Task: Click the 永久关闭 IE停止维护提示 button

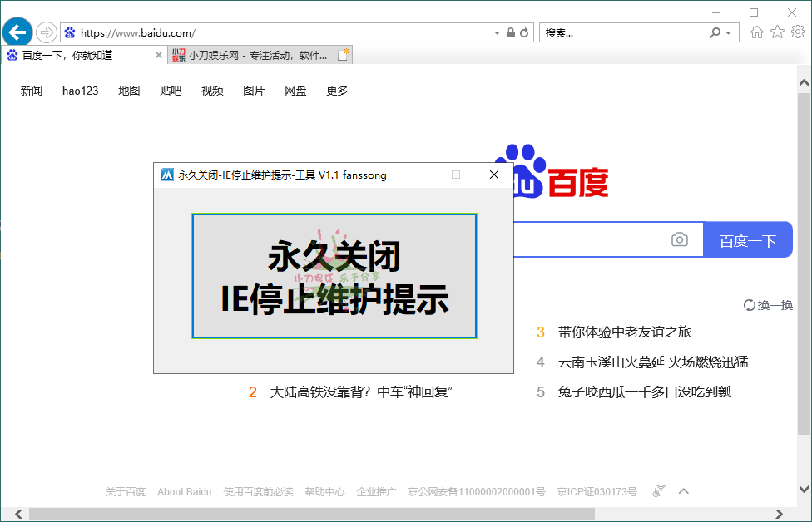Action: tap(334, 276)
